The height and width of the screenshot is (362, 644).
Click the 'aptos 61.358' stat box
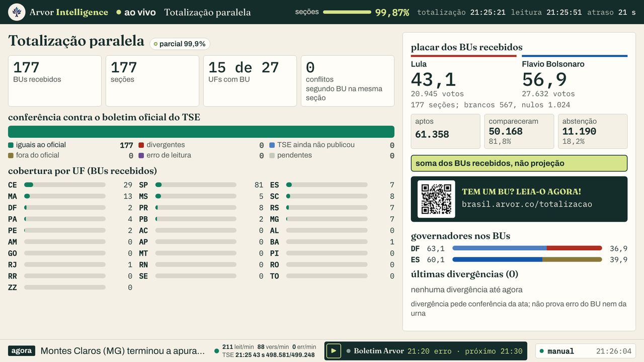tap(446, 131)
